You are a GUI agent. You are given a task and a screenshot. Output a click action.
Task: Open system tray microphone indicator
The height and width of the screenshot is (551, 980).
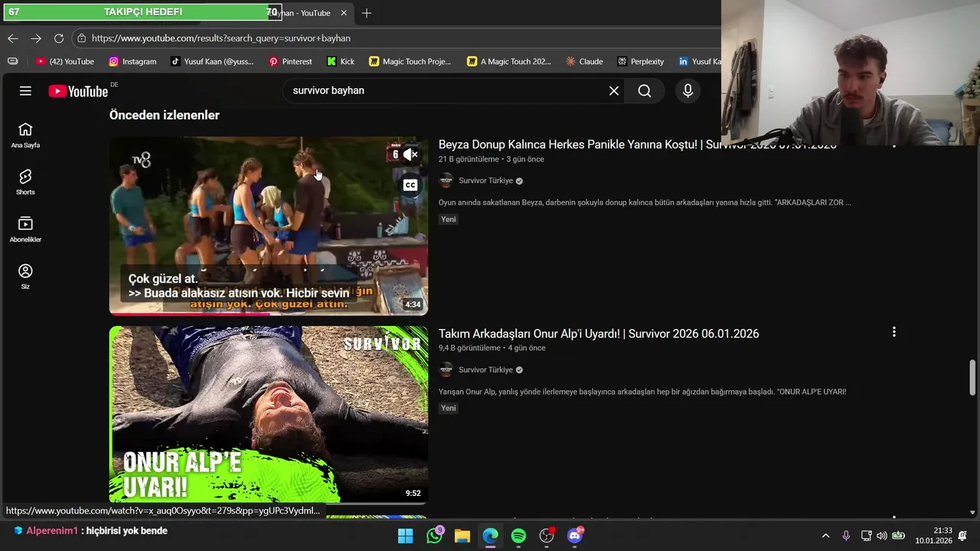click(846, 536)
